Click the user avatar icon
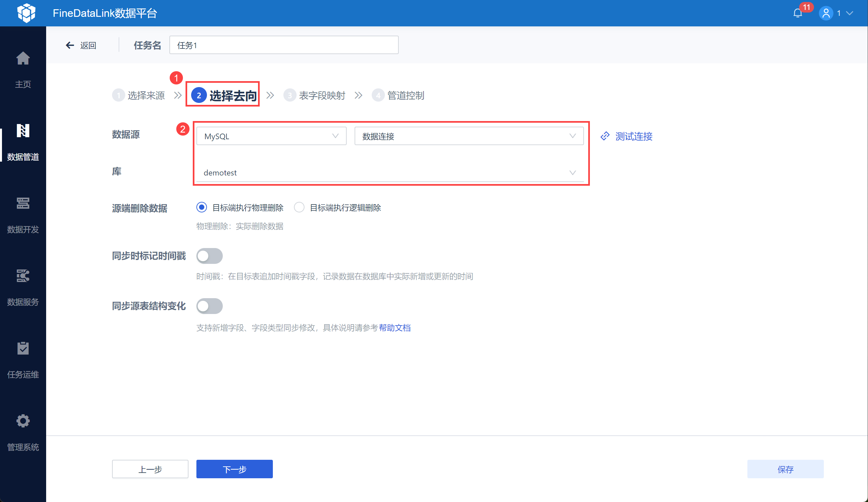 tap(825, 13)
